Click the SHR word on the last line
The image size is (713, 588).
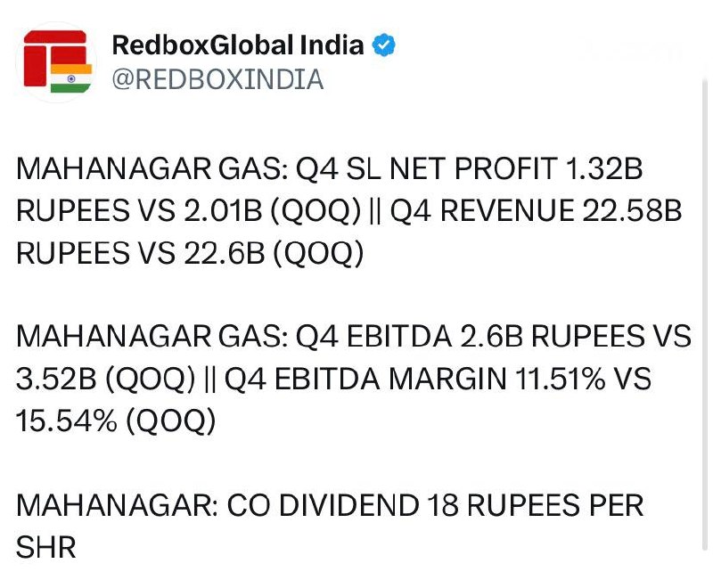[x=45, y=547]
